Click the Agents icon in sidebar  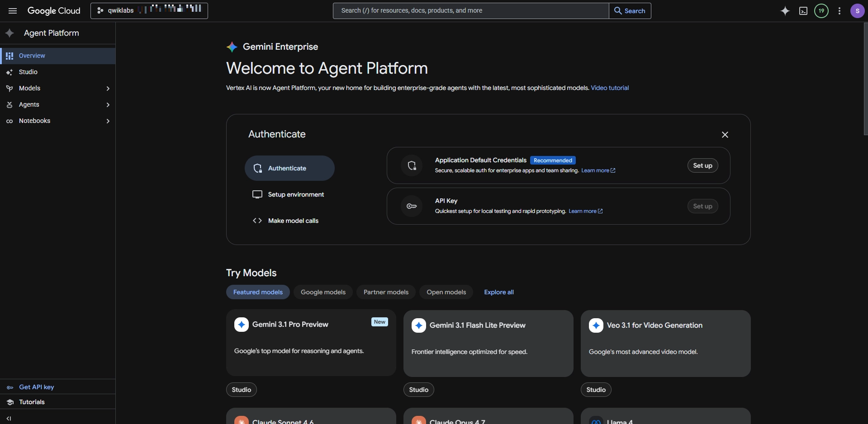[x=9, y=105]
